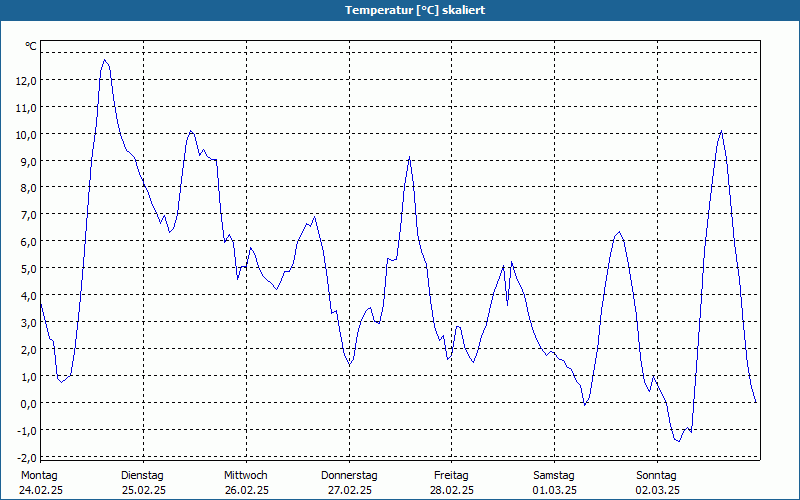The height and width of the screenshot is (500, 800).
Task: Select the 5,0 axis value
Action: click(x=28, y=269)
